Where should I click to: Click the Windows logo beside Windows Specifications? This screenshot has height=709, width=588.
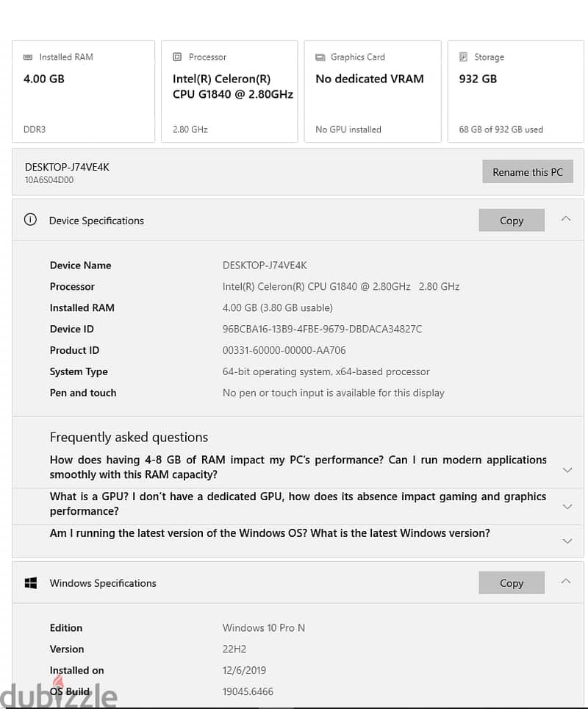point(31,582)
